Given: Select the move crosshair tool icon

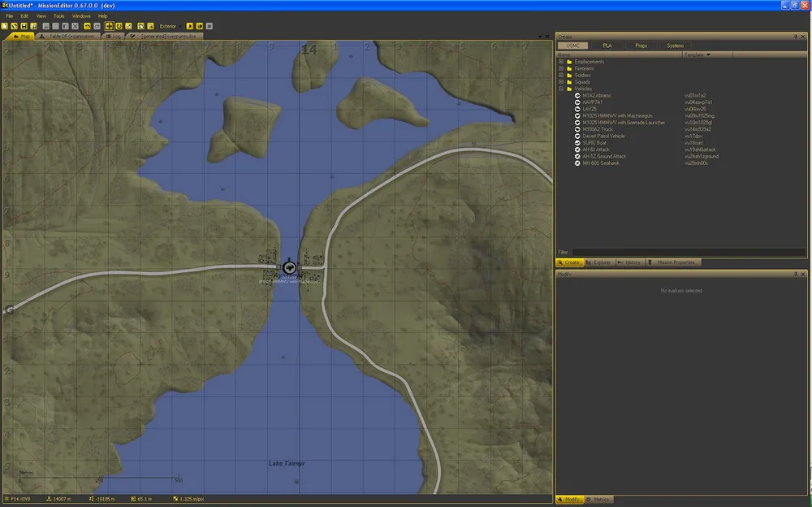Looking at the screenshot, I should pyautogui.click(x=109, y=26).
